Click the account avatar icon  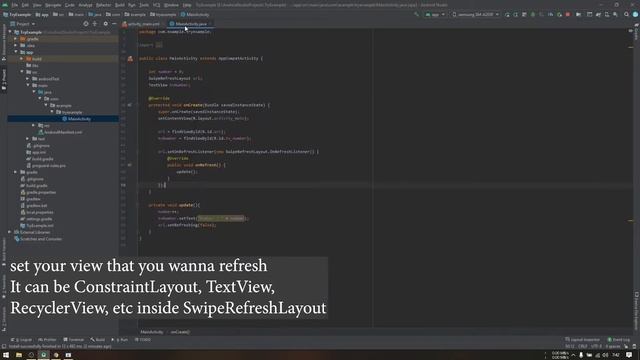(x=635, y=15)
